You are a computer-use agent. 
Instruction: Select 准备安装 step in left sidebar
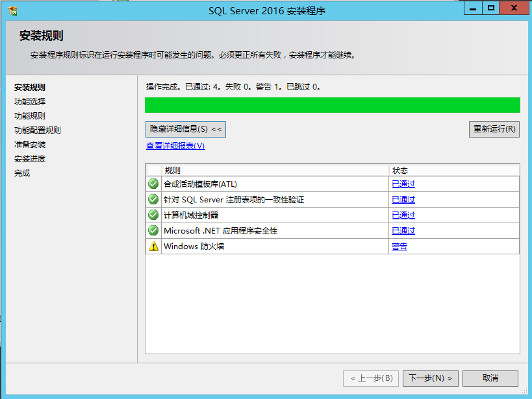[x=30, y=145]
